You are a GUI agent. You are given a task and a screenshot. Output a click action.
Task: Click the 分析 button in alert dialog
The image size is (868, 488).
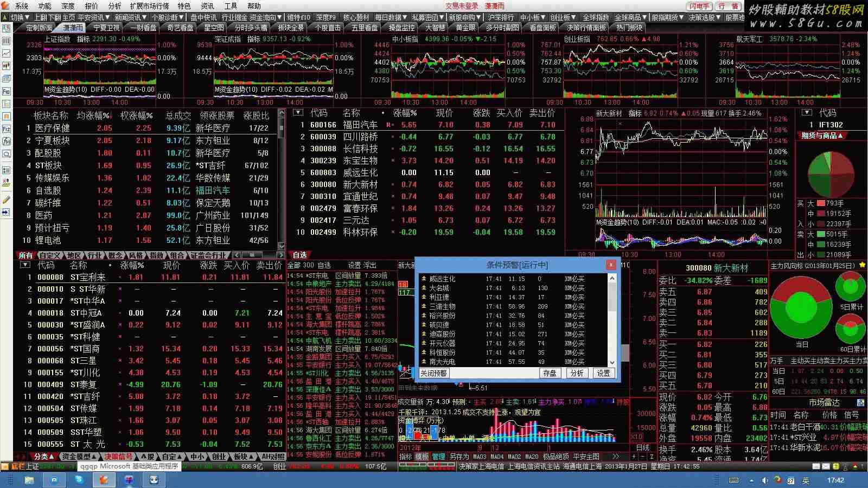[x=577, y=373]
